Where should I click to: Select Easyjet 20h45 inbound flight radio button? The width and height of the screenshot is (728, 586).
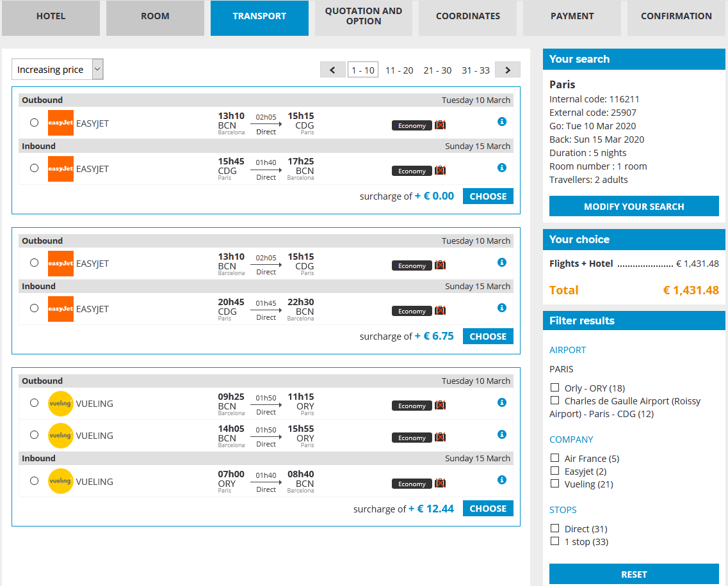[x=35, y=308]
